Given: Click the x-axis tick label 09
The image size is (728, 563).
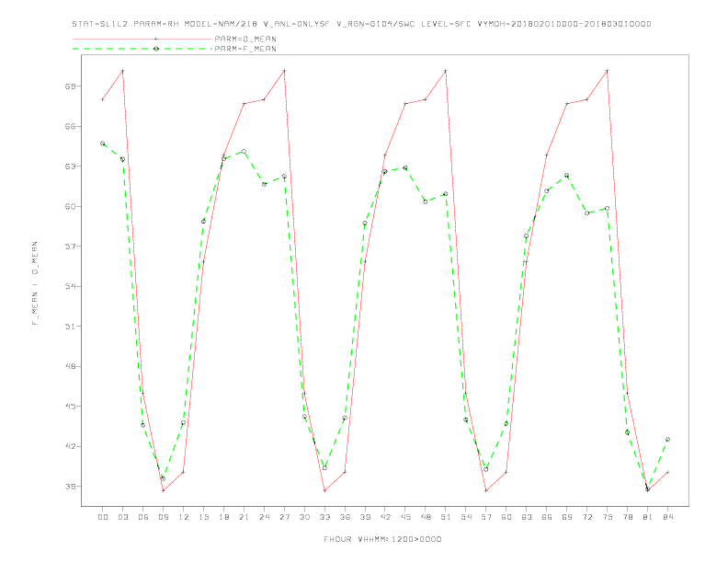Looking at the screenshot, I should point(163,517).
